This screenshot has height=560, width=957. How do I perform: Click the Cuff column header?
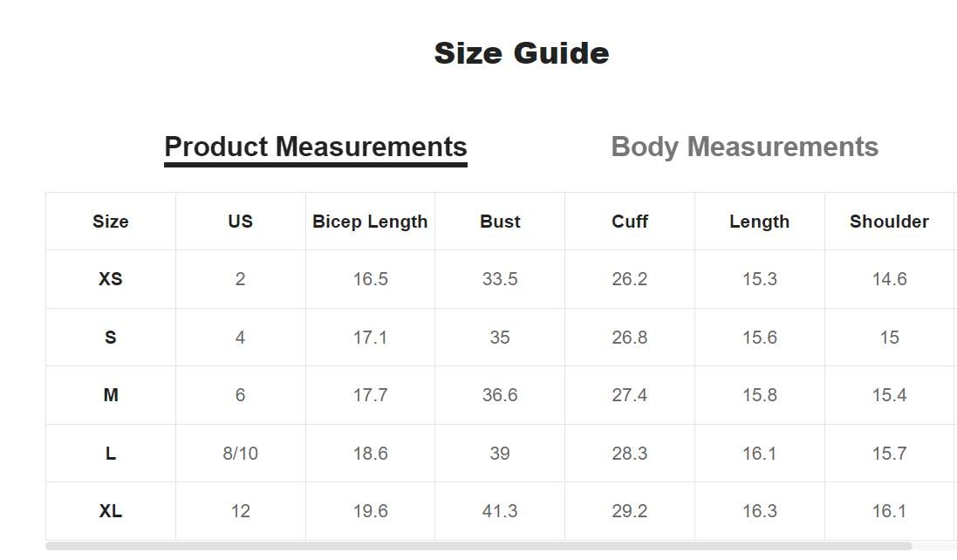tap(630, 222)
